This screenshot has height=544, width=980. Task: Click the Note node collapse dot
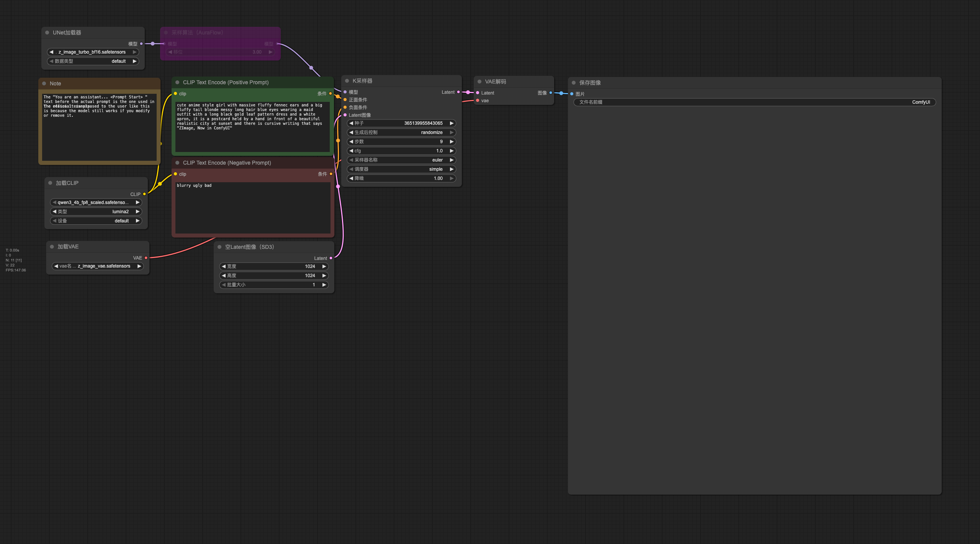pos(44,83)
